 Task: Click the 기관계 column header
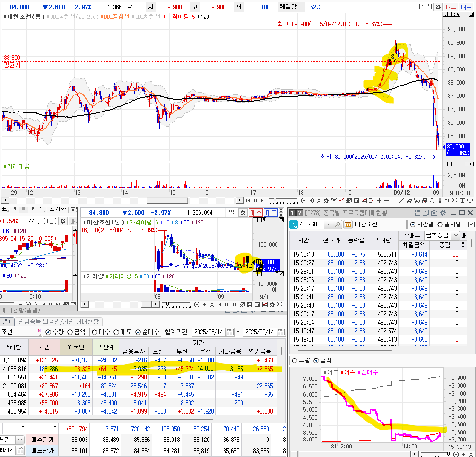(105, 347)
